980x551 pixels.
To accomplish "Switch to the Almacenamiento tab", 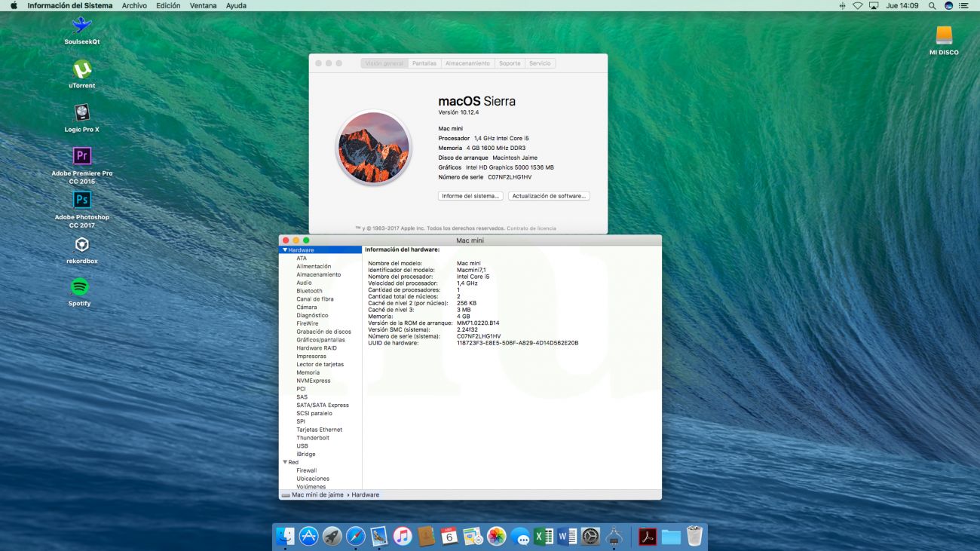I will pos(467,63).
